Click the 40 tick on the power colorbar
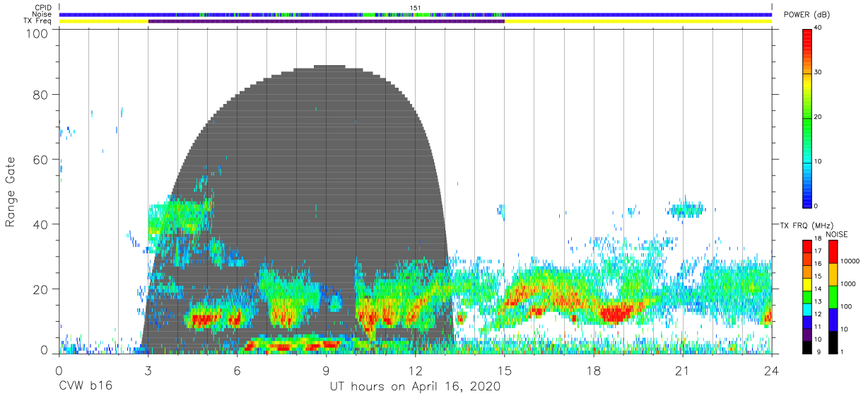The image size is (868, 401). pos(817,28)
